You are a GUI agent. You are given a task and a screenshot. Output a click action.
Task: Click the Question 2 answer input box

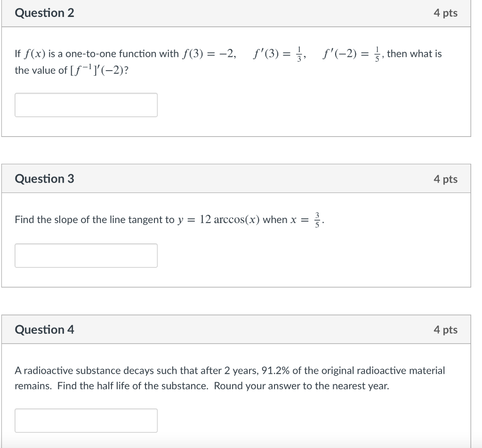(x=86, y=105)
